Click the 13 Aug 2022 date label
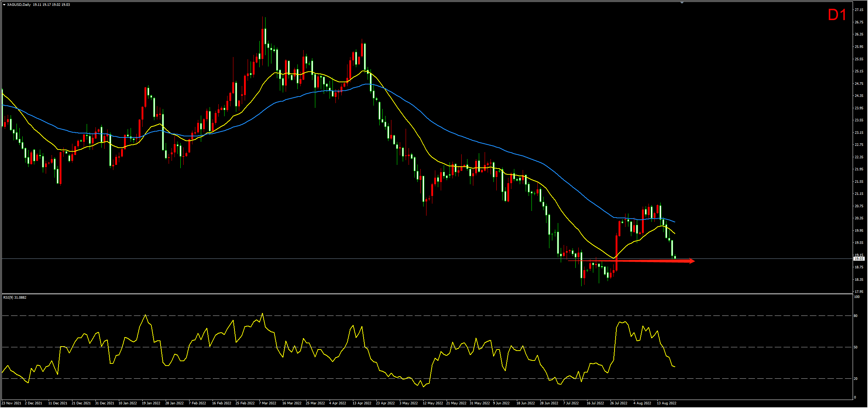Image resolution: width=868 pixels, height=408 pixels. tap(666, 403)
